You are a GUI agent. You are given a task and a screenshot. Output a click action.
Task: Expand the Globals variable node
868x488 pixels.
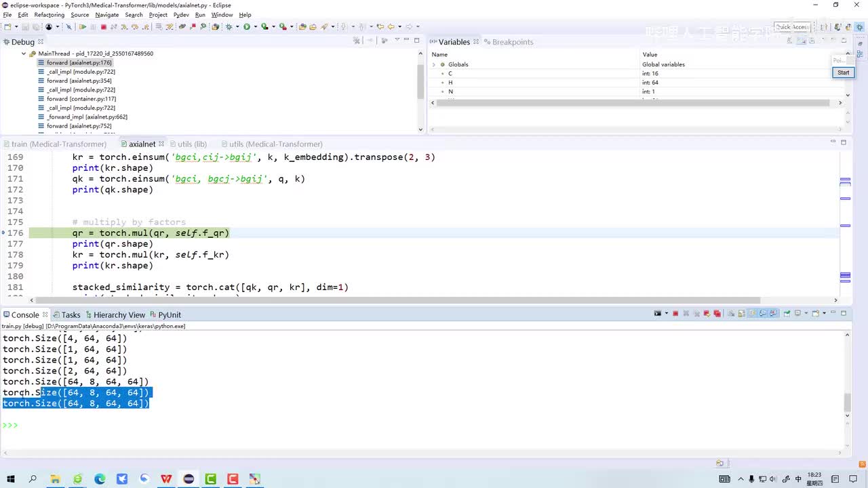tap(434, 64)
